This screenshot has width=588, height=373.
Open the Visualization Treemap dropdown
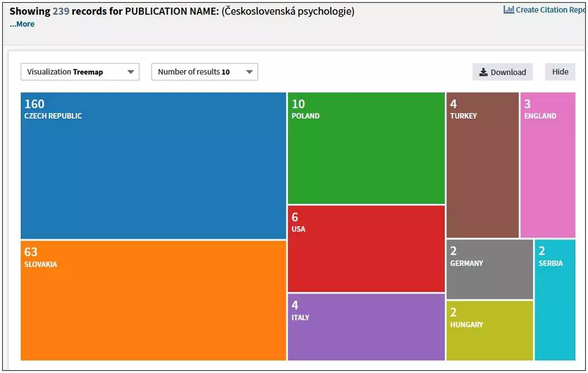(80, 72)
